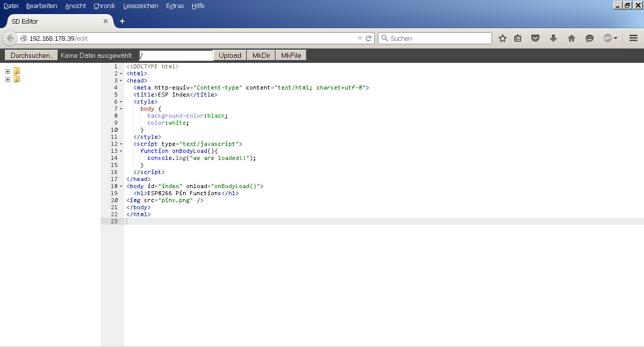Viewport: 644px width, 348px height.
Task: Bookmark this page with the star icon
Action: 502,38
